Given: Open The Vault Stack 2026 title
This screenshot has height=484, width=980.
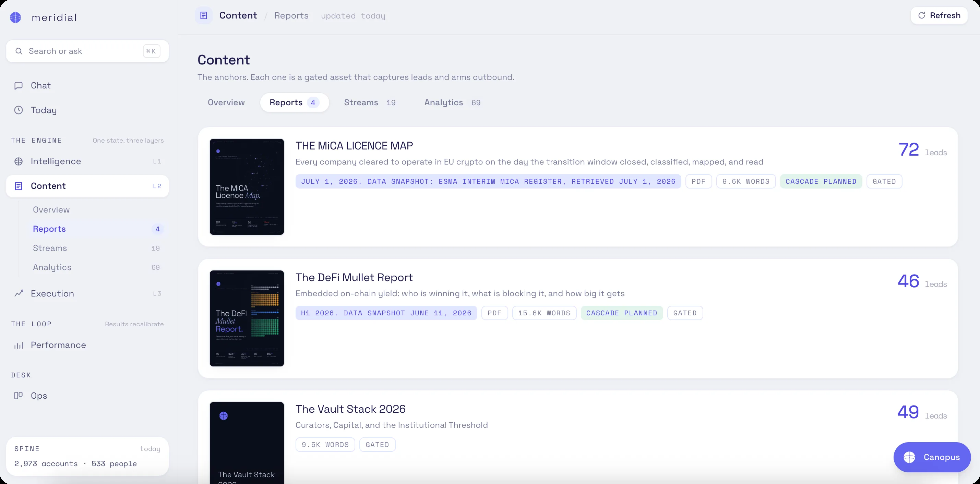Looking at the screenshot, I should 351,409.
